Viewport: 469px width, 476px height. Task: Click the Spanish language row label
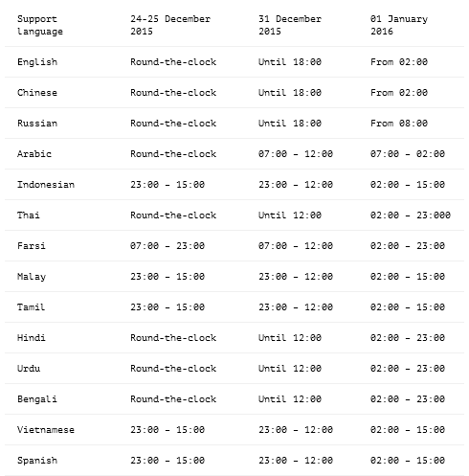pos(37,461)
